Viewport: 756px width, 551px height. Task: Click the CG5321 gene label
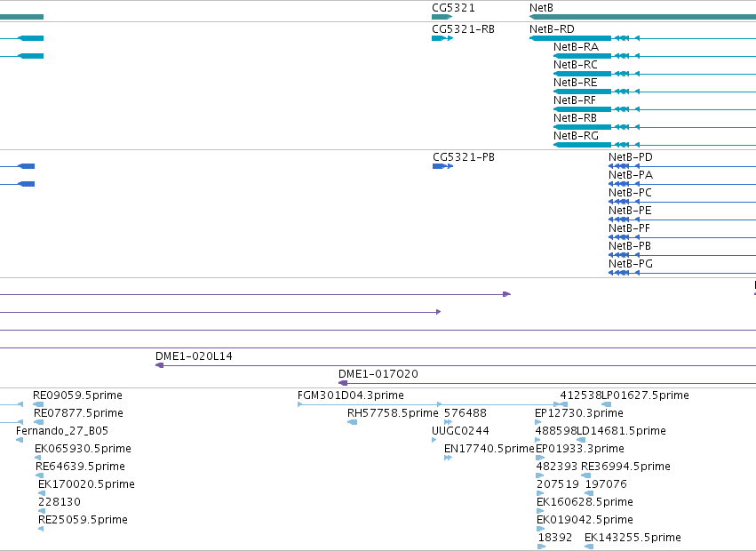[x=453, y=8]
